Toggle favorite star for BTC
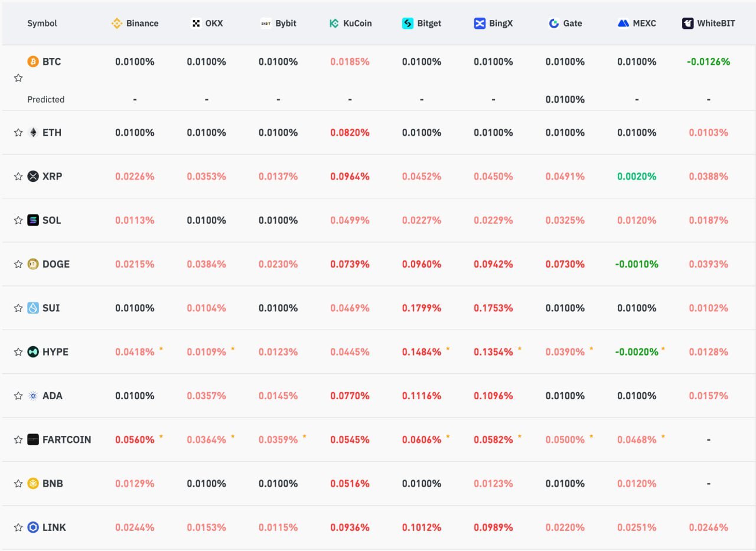 [x=18, y=78]
